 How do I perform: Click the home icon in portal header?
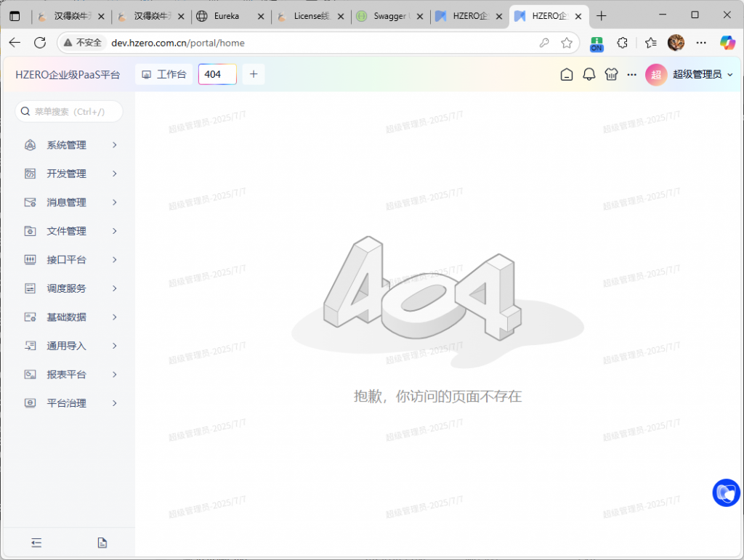coord(567,74)
